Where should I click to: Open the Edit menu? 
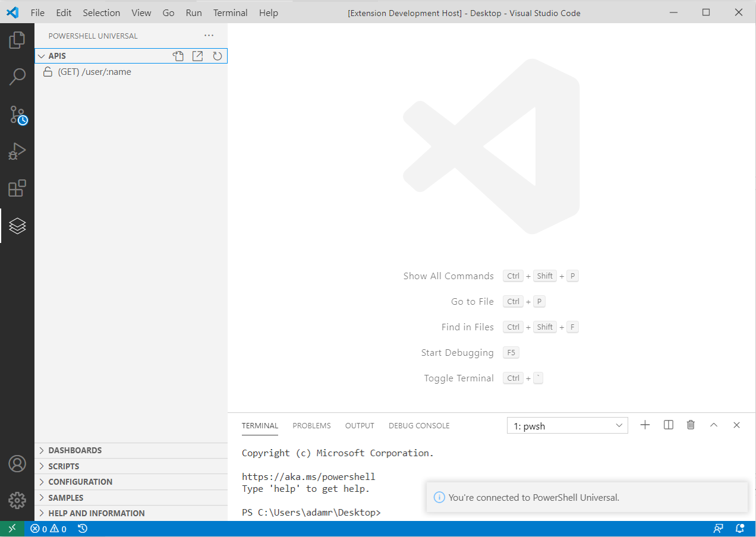[64, 12]
